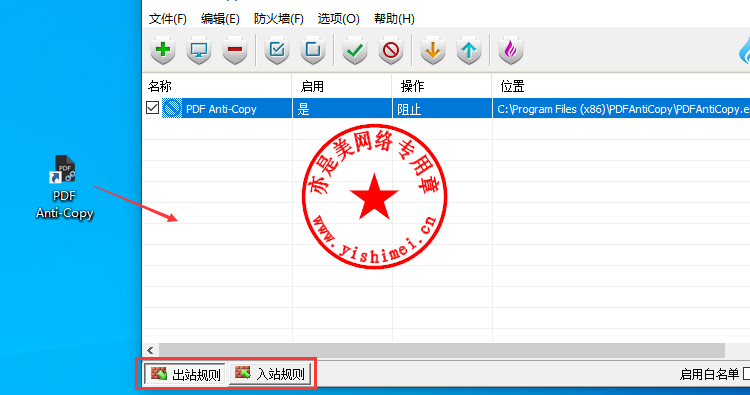
Task: Click the green checkmark allow icon
Action: 355,50
